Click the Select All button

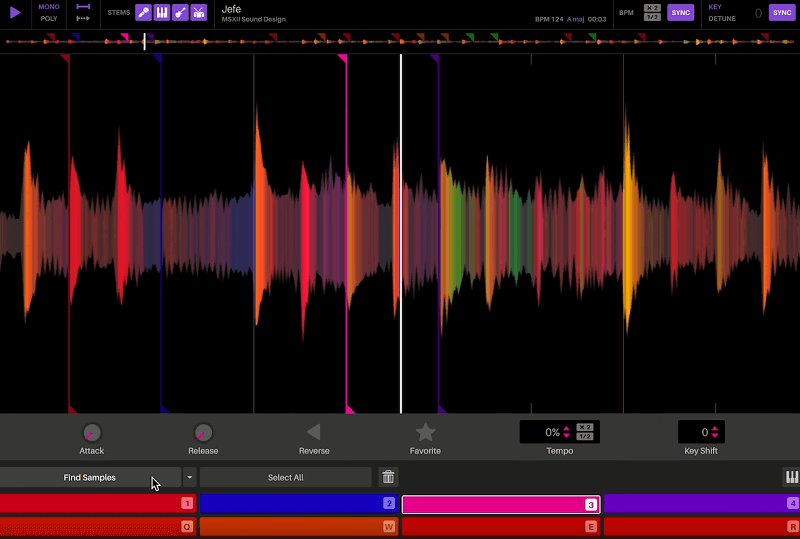coord(285,478)
